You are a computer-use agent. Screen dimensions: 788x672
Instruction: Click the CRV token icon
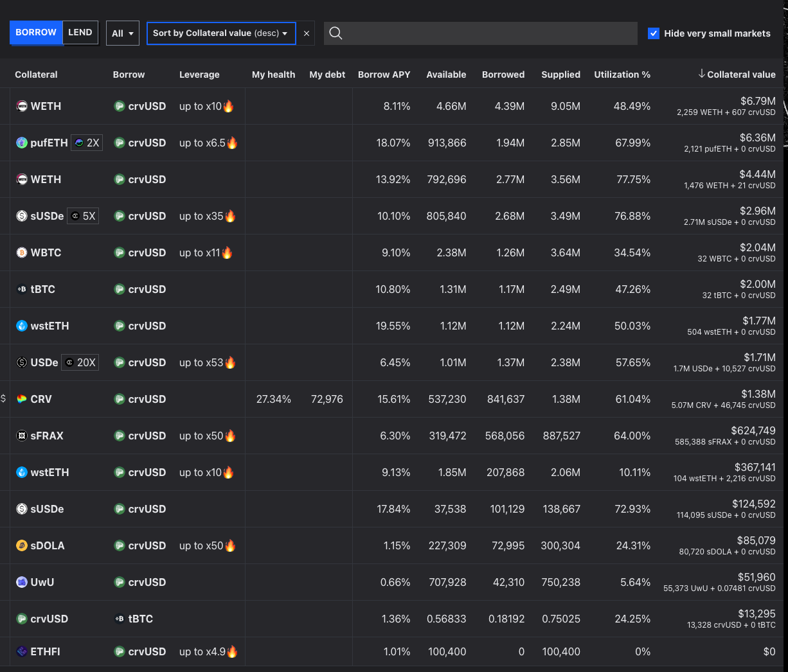[22, 399]
